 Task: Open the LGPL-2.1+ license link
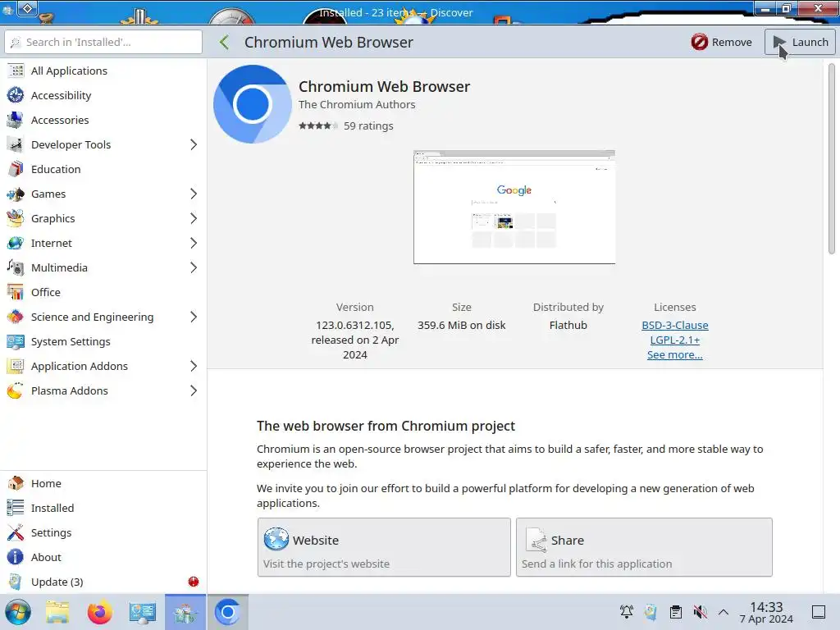click(675, 340)
